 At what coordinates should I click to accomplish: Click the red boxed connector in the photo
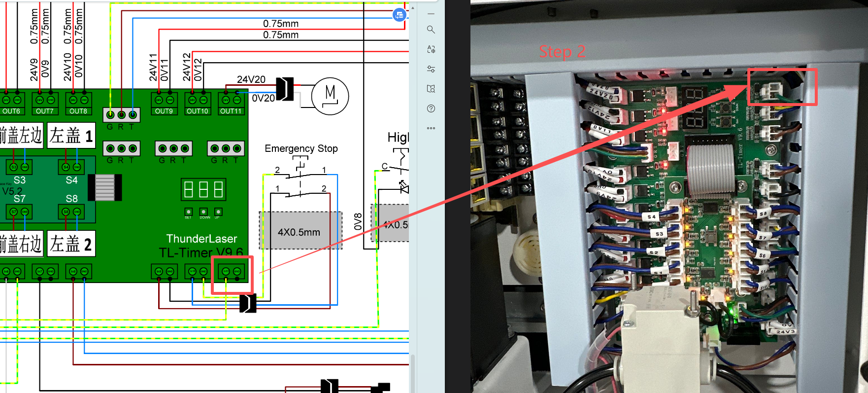click(782, 87)
